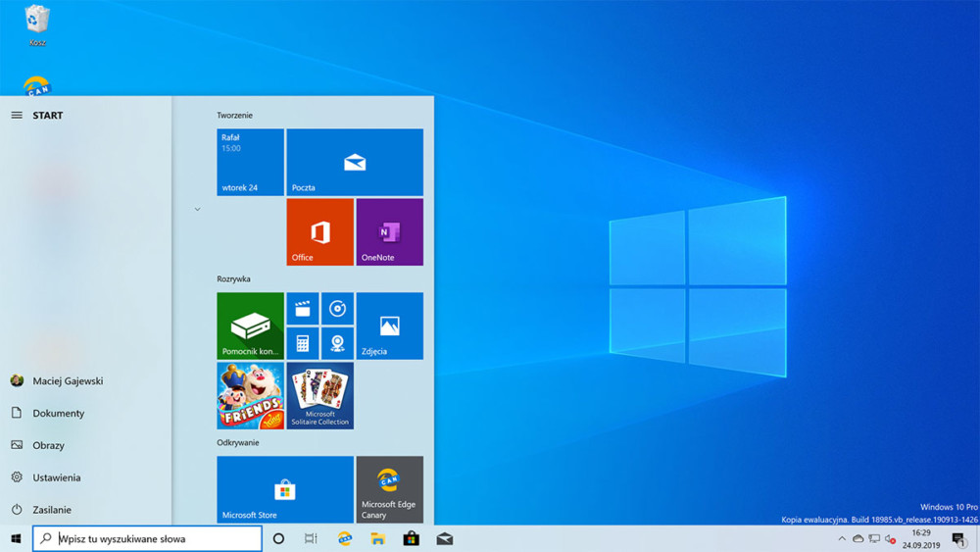
Task: Open the Pomocnik konsoli Xbox tile
Action: click(x=250, y=326)
